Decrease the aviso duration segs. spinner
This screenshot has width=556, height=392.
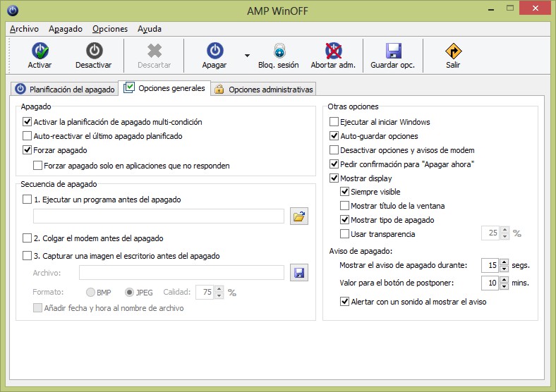click(x=504, y=269)
